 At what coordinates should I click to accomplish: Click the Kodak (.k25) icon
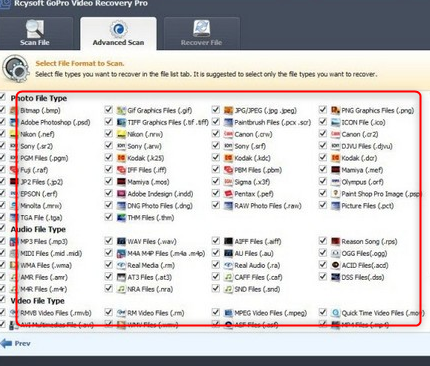(x=121, y=158)
